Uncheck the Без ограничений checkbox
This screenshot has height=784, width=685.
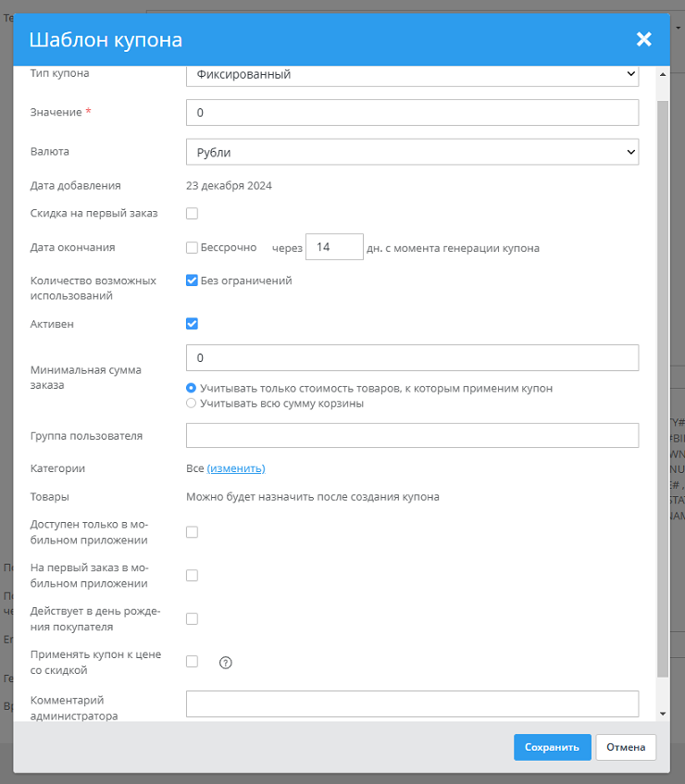(x=193, y=280)
